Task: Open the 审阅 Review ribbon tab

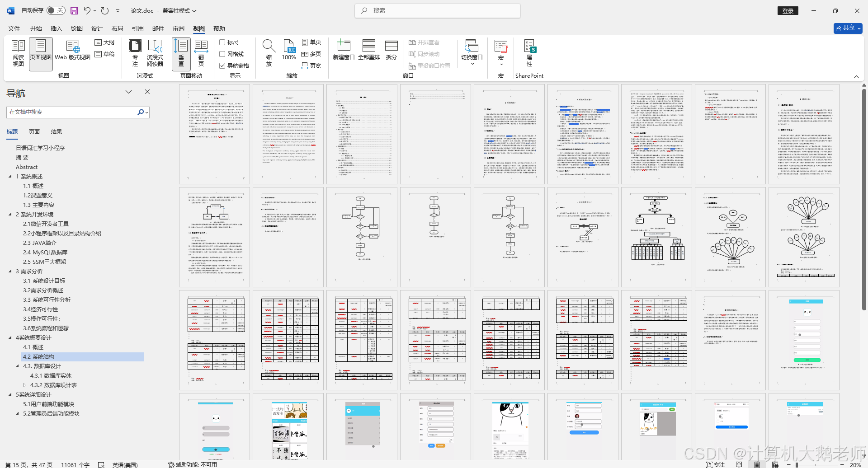Action: click(x=178, y=28)
